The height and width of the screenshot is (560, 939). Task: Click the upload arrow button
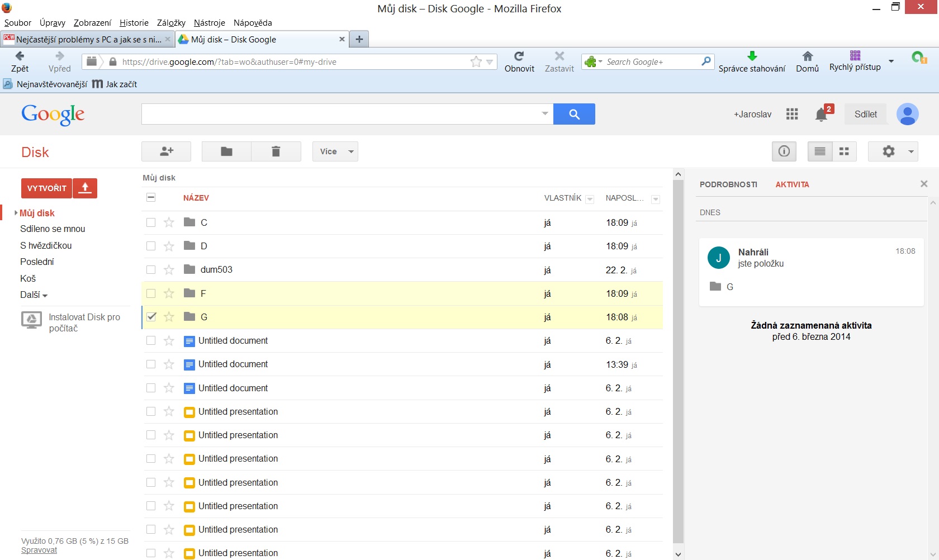click(85, 188)
